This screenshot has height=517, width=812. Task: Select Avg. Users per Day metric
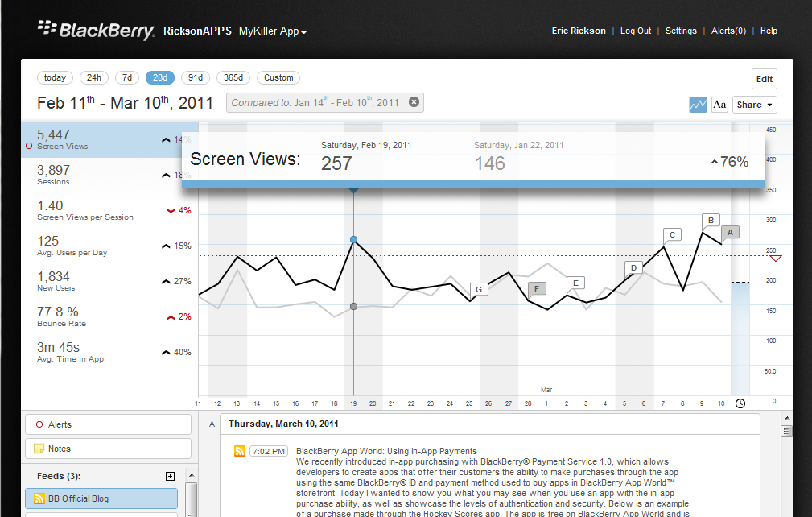point(109,246)
